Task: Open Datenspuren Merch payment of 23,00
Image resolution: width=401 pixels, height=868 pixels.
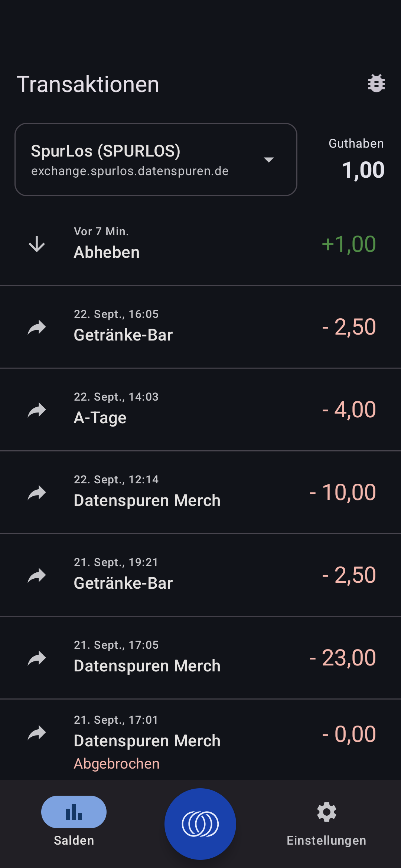Action: pyautogui.click(x=200, y=658)
